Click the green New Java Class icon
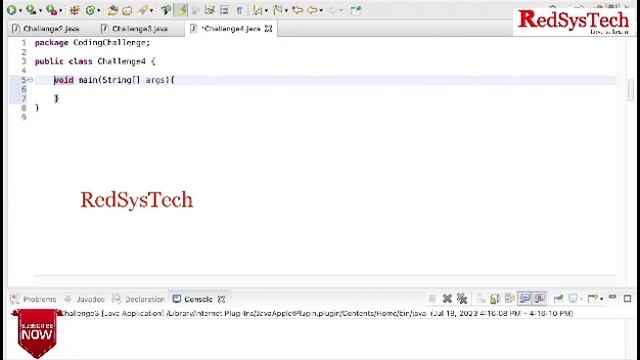 [90, 10]
